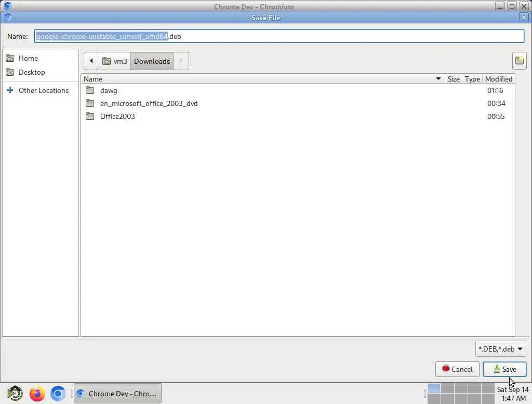Open the taskbar application menu icon
532x404 pixels.
coord(15,394)
